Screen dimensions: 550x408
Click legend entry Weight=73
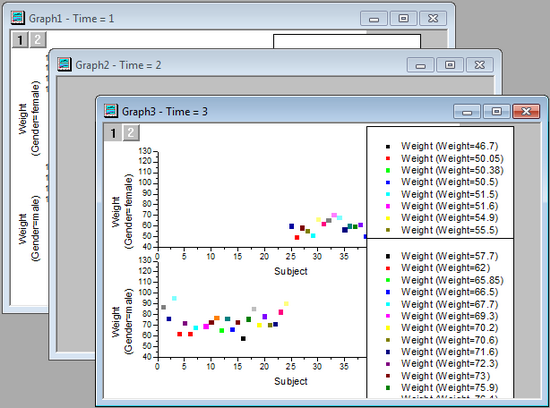point(445,376)
